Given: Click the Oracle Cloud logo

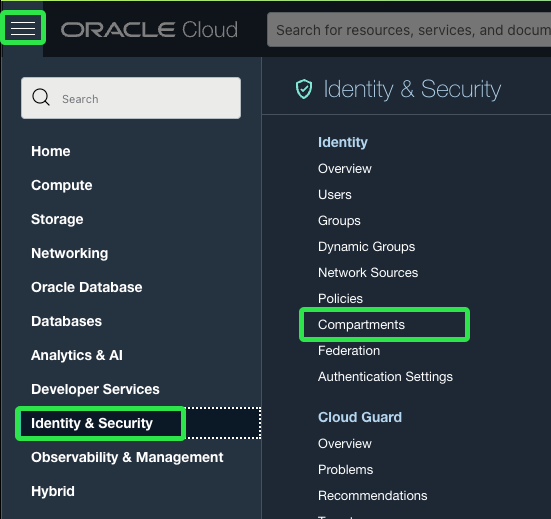Looking at the screenshot, I should 149,30.
